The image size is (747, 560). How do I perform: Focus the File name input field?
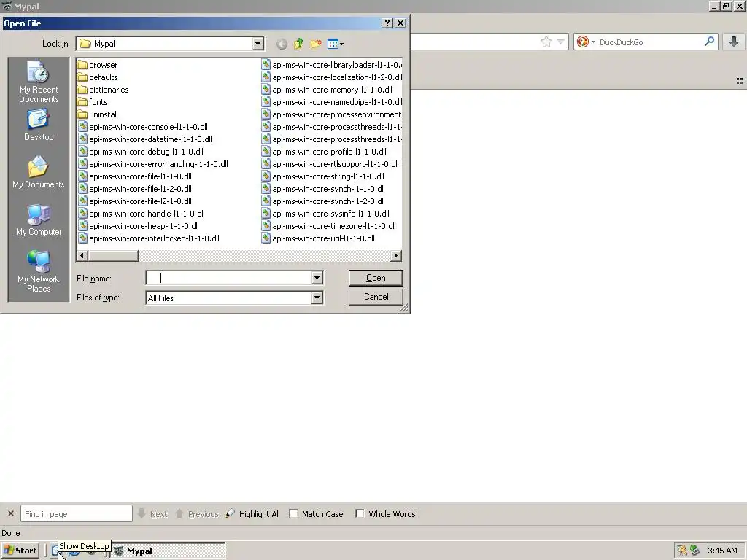pyautogui.click(x=228, y=278)
